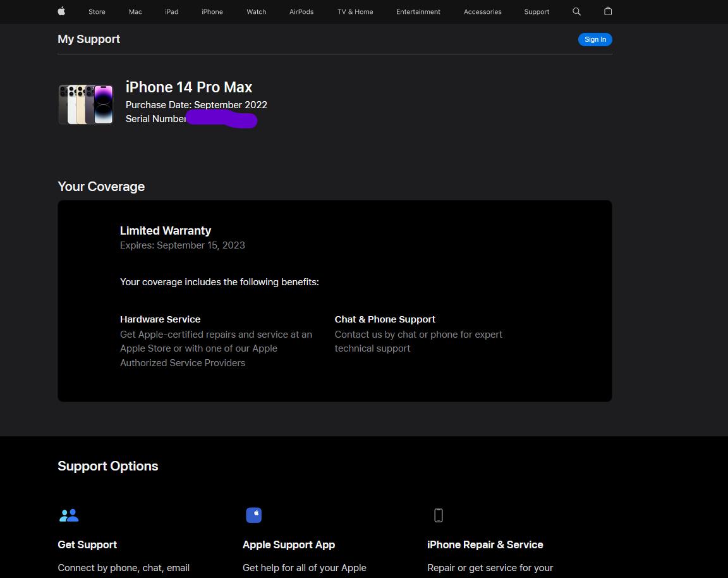This screenshot has width=728, height=578.
Task: Open the AirPods menu
Action: point(301,11)
